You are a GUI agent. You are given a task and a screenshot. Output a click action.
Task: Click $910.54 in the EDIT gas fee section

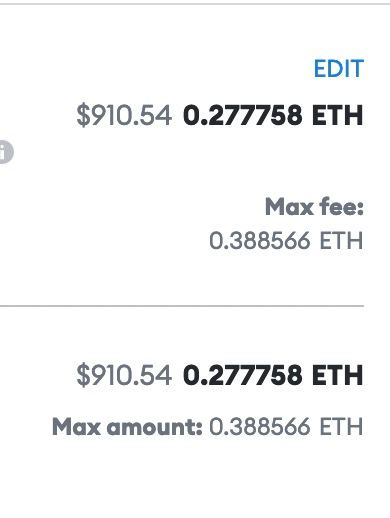(x=124, y=116)
